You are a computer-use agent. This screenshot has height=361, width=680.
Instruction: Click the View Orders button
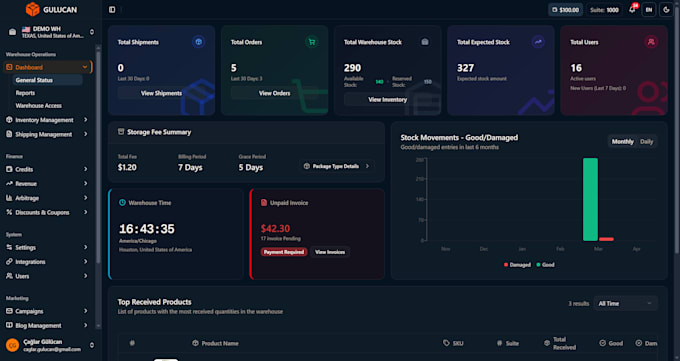[x=275, y=93]
